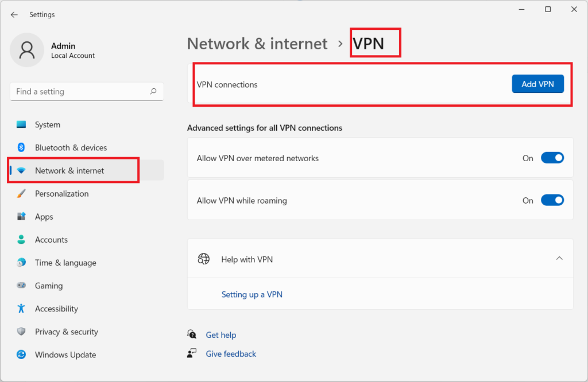Close the Settings window
Image resolution: width=588 pixels, height=382 pixels.
coord(574,9)
